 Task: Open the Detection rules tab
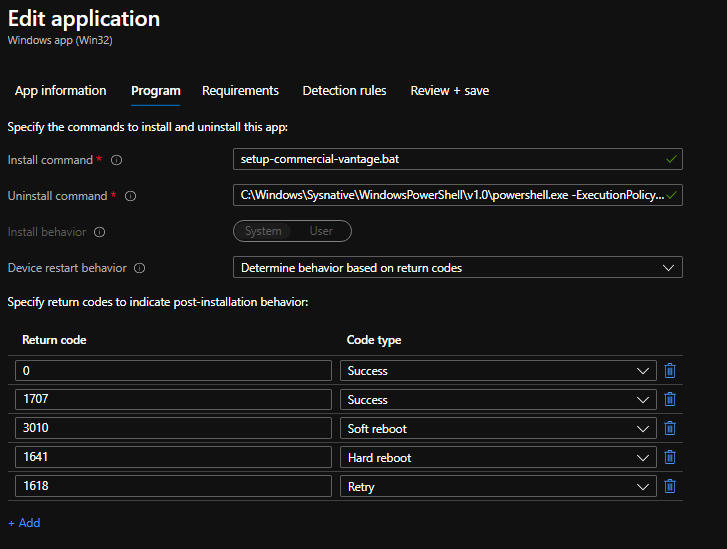click(x=344, y=91)
